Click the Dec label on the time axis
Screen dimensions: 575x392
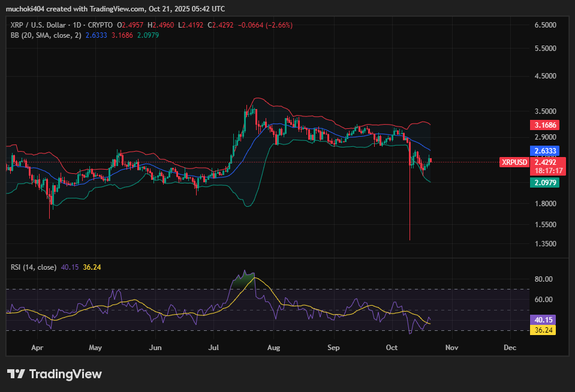tap(510, 347)
